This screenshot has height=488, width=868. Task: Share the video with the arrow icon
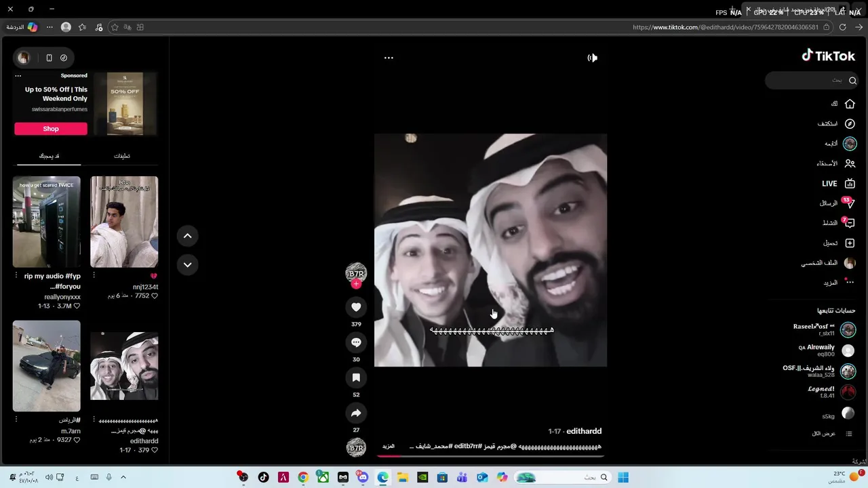(356, 413)
